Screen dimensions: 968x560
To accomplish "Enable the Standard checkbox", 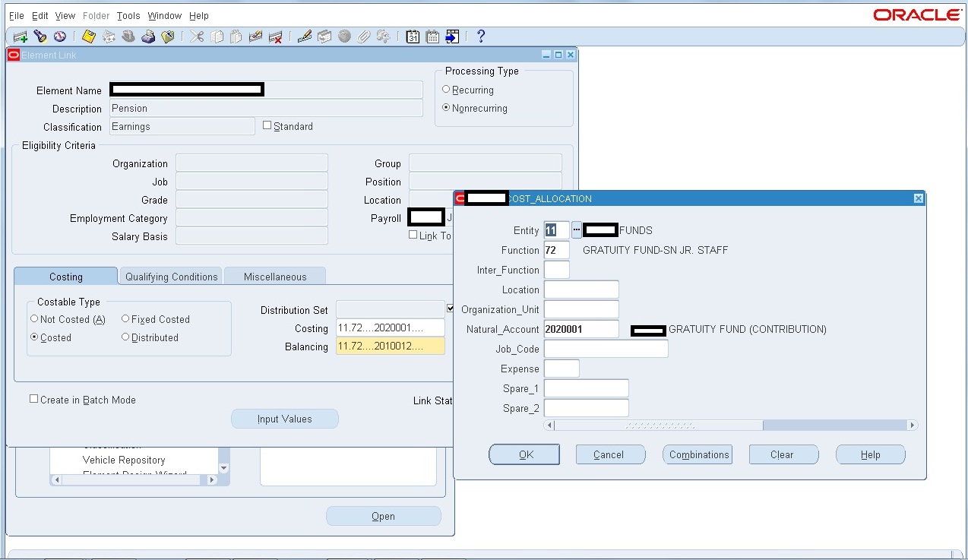I will 267,125.
